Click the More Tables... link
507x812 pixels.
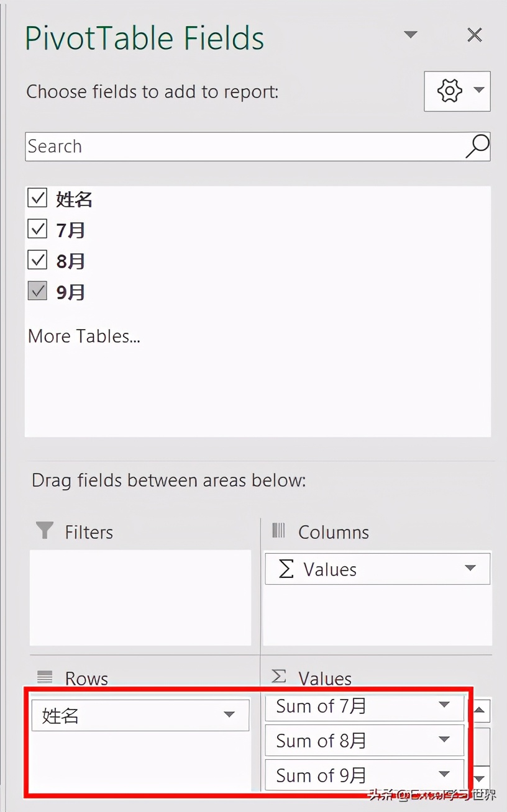coord(84,336)
